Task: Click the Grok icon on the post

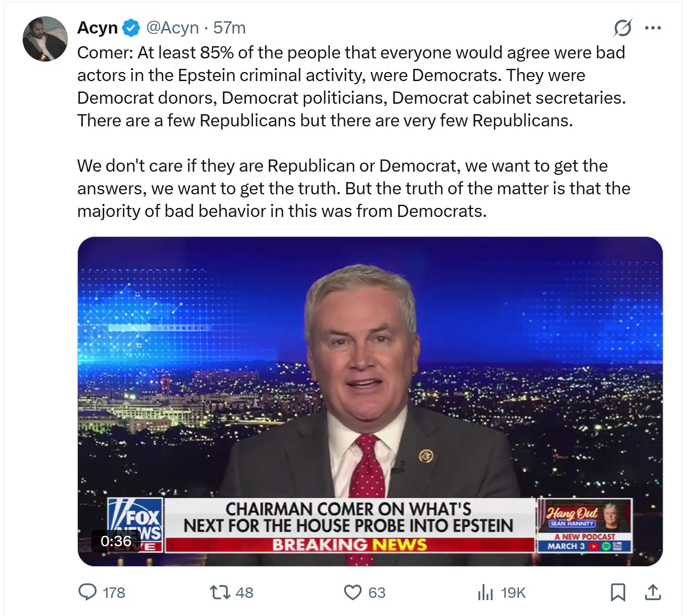Action: (622, 28)
